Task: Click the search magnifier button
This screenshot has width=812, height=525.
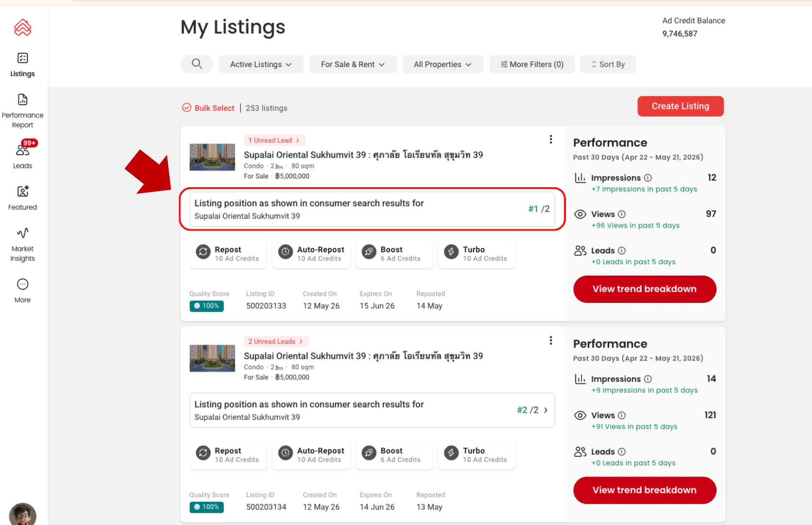Action: click(196, 64)
